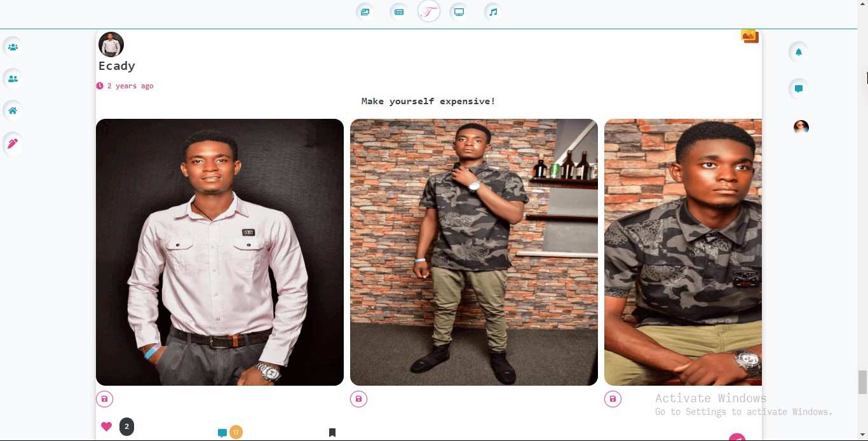868x441 pixels.
Task: Open the middle photo of man by brick wall
Action: point(473,252)
